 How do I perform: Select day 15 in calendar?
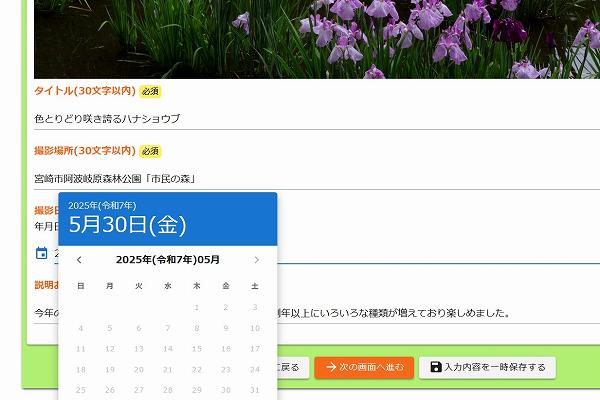(197, 349)
